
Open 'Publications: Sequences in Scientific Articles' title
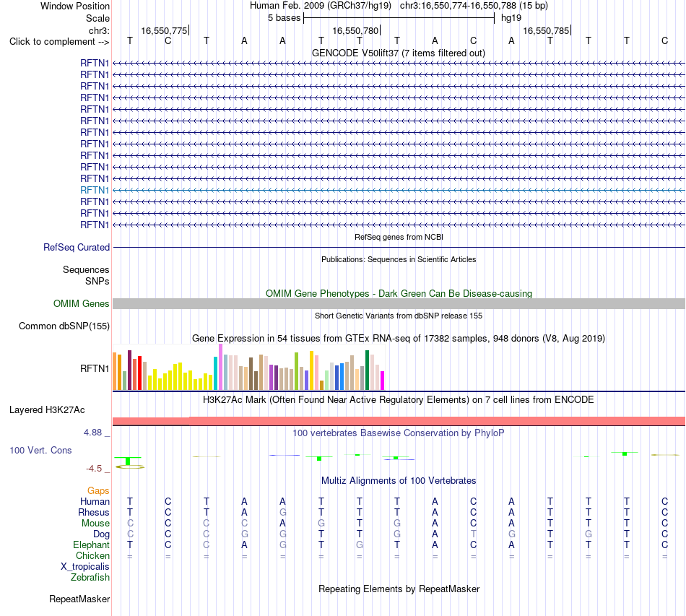(x=399, y=259)
